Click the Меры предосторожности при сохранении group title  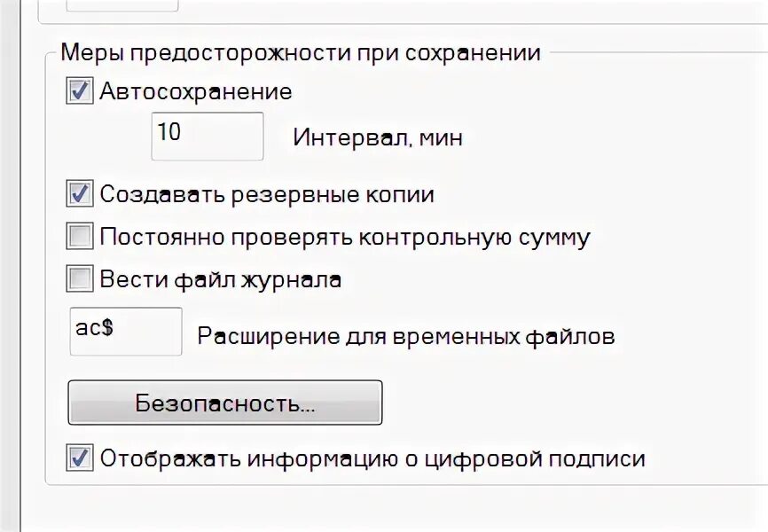(301, 52)
